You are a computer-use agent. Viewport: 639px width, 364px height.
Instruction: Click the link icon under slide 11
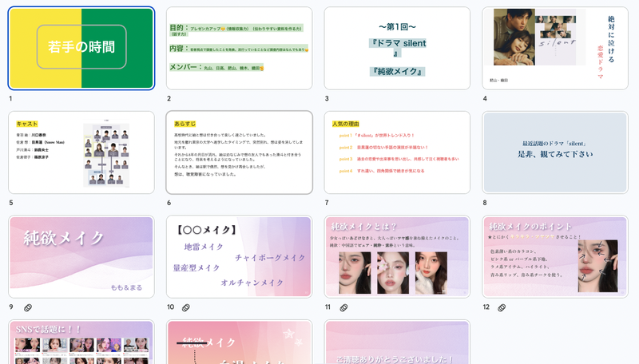[x=344, y=308]
